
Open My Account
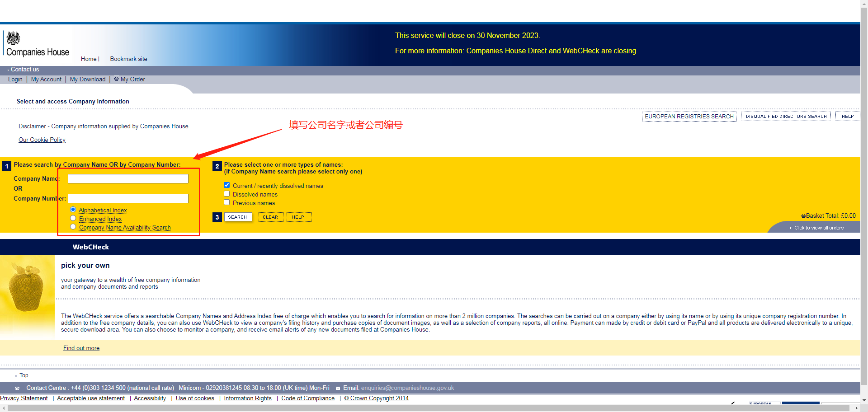(x=46, y=80)
